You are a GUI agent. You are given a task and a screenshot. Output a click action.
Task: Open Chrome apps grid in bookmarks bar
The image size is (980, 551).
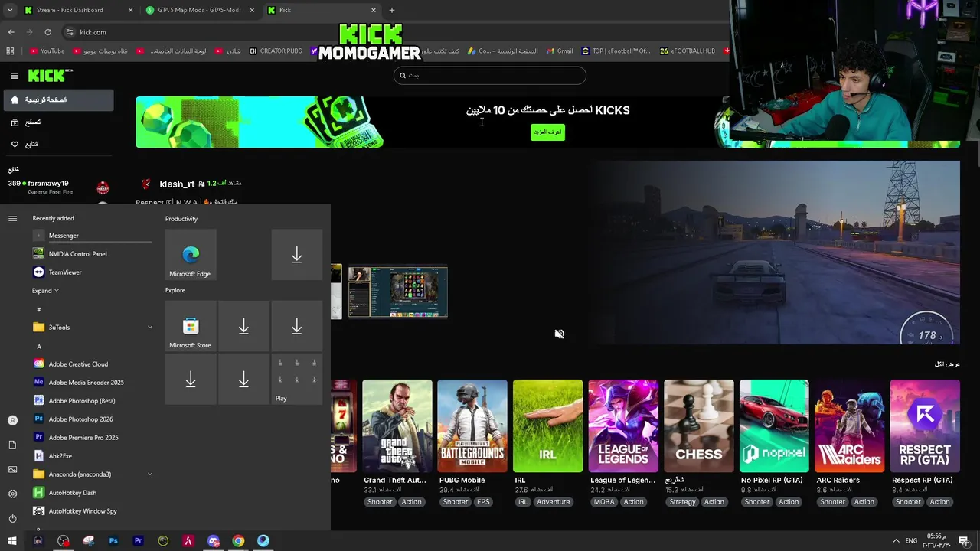tap(10, 51)
